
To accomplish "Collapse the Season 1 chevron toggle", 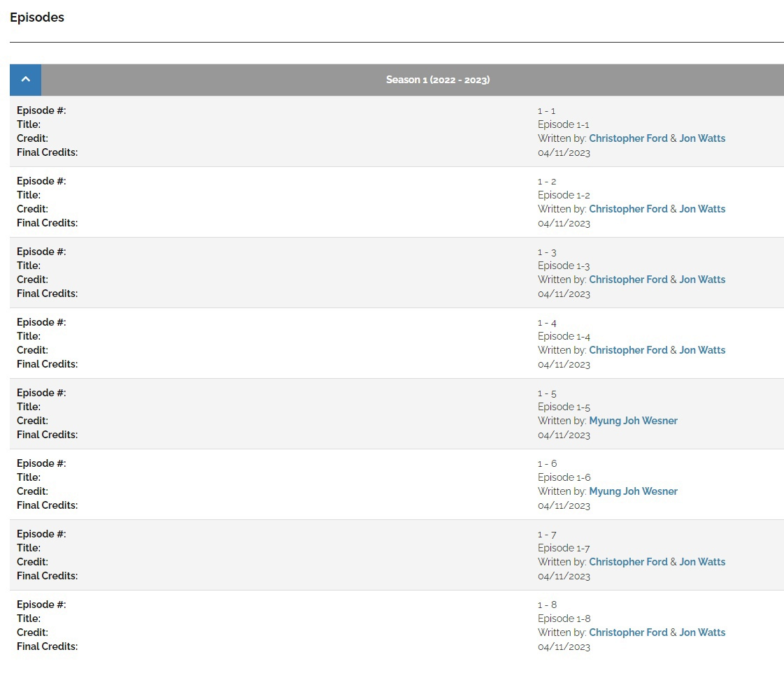I will [x=25, y=80].
